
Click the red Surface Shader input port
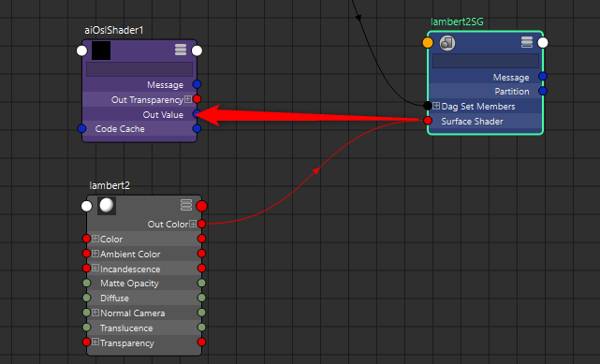(428, 121)
